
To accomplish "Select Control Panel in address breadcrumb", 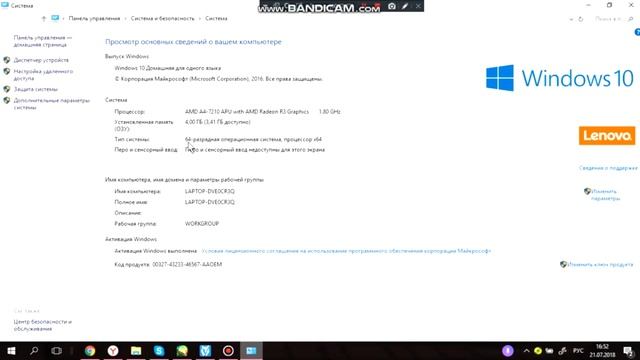I will 94,18.
